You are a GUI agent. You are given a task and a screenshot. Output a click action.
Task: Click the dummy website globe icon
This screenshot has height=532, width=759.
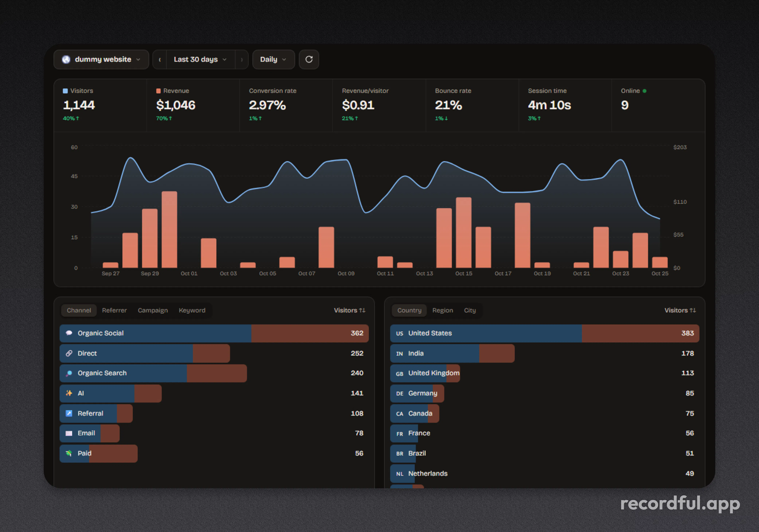(x=66, y=60)
